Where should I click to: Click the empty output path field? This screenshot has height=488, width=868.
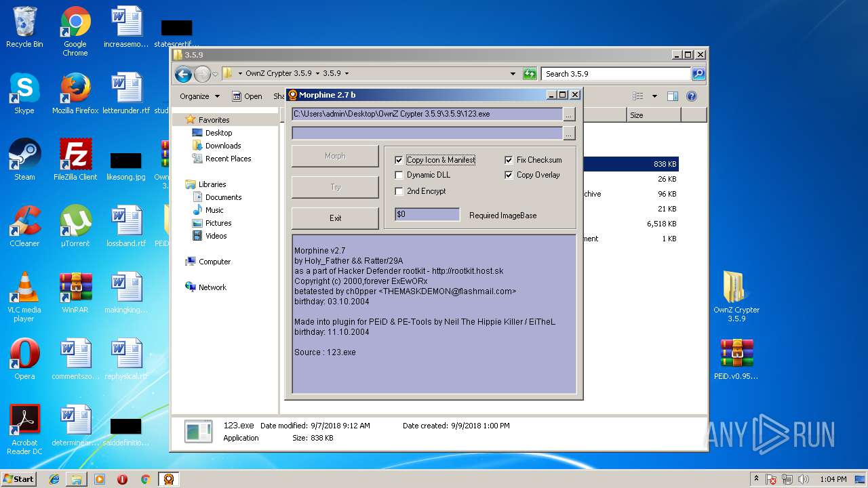coord(427,133)
